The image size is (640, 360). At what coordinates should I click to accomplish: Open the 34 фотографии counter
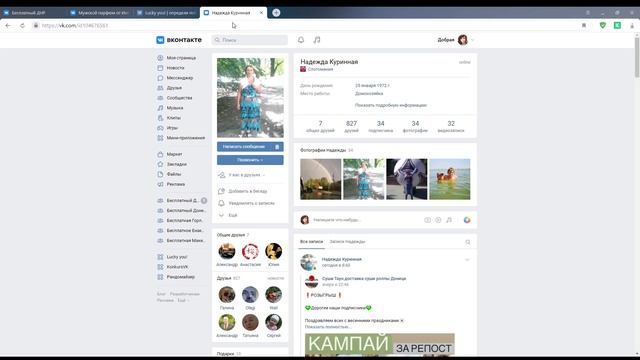click(x=415, y=127)
